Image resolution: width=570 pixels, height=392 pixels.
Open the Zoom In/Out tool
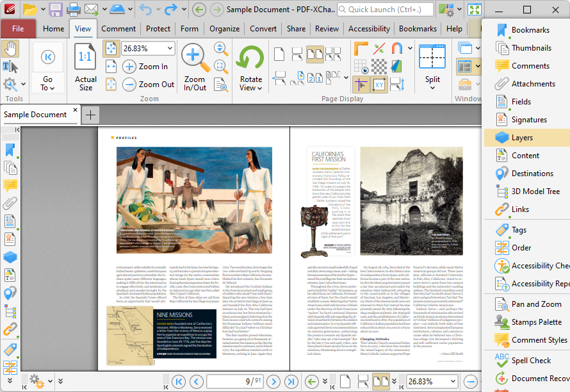pos(195,67)
